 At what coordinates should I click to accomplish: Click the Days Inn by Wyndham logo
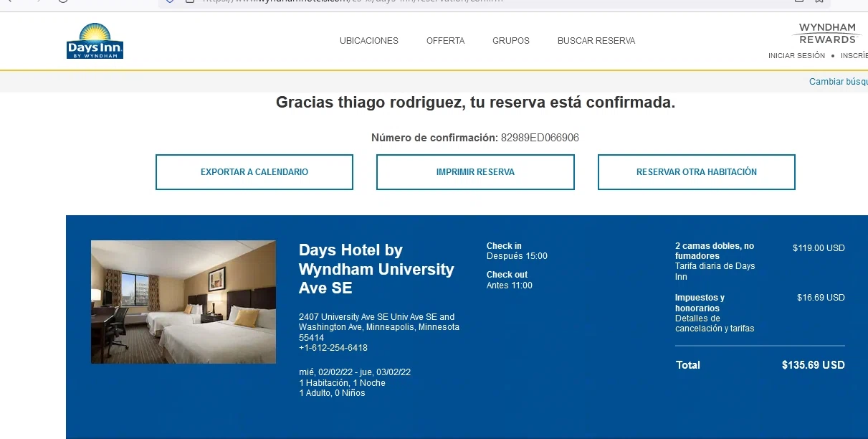(95, 41)
